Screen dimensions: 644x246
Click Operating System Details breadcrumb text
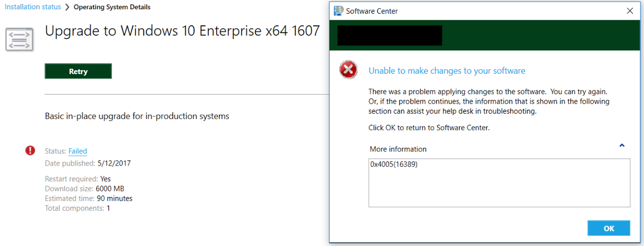(x=112, y=7)
